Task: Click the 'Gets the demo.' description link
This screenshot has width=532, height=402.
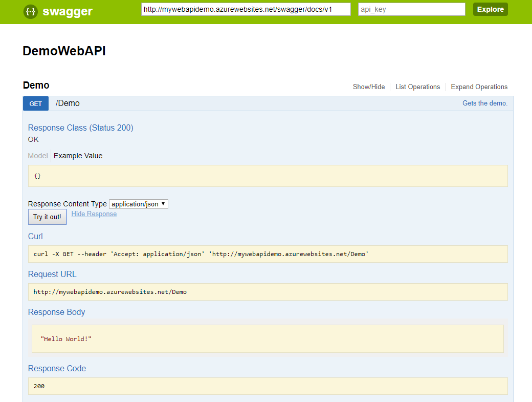Action: tap(484, 103)
